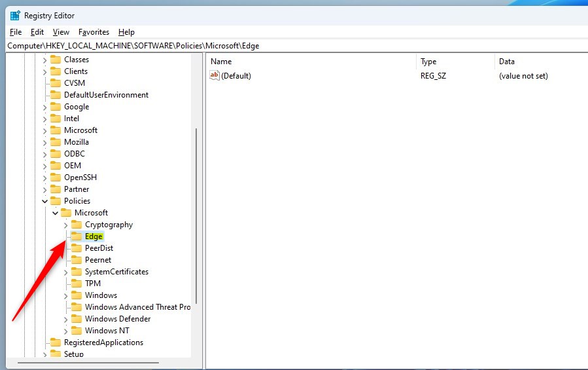Click the Mozilla folder icon
The height and width of the screenshot is (370, 588).
pyautogui.click(x=56, y=142)
